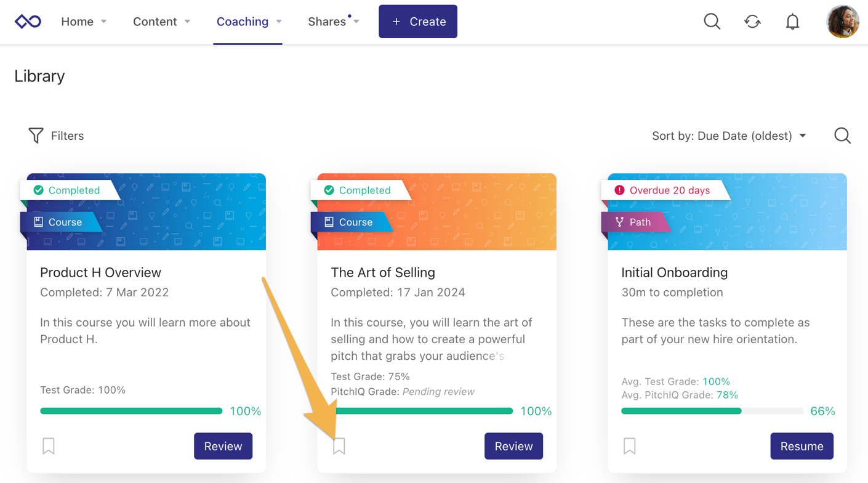Bookmark The Art of Selling course
Viewport: 868px width, 483px height.
coord(339,446)
